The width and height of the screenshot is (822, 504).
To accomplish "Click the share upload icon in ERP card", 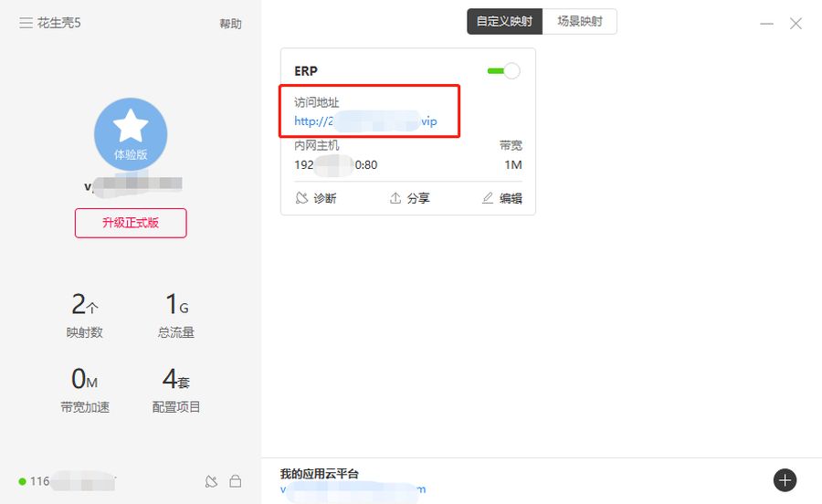I will point(395,198).
